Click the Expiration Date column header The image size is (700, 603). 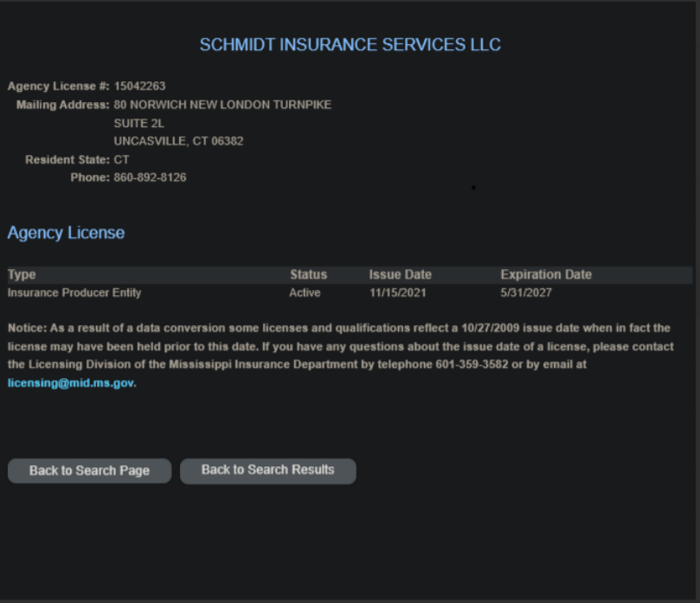tap(546, 274)
